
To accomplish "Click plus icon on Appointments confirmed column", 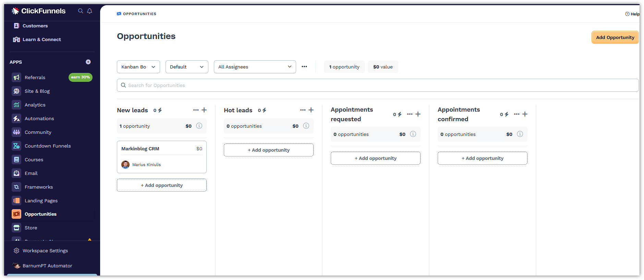I will coord(525,114).
